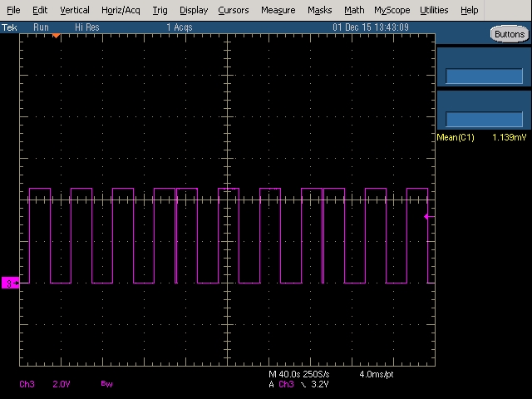Click the Buttons toggle button

point(510,34)
